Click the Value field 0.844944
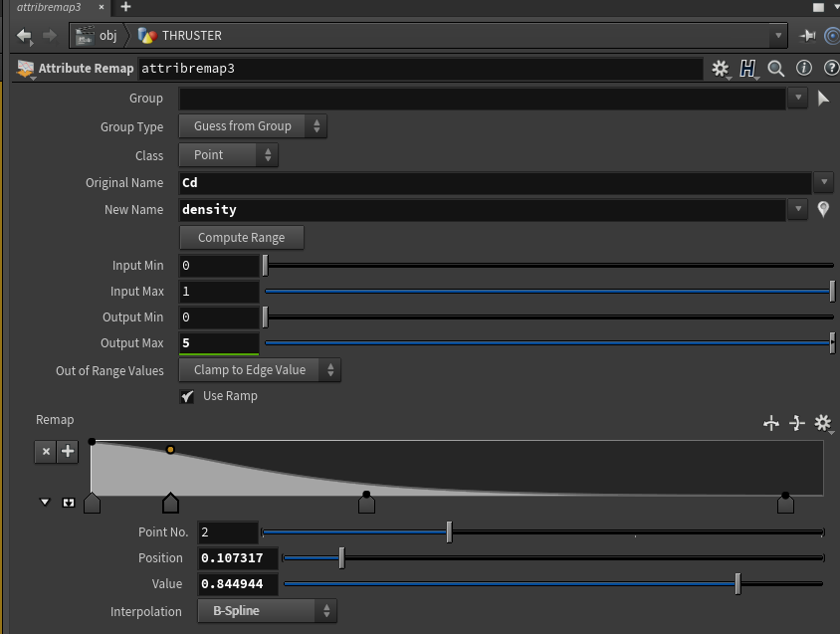Image resolution: width=840 pixels, height=634 pixels. tap(238, 583)
